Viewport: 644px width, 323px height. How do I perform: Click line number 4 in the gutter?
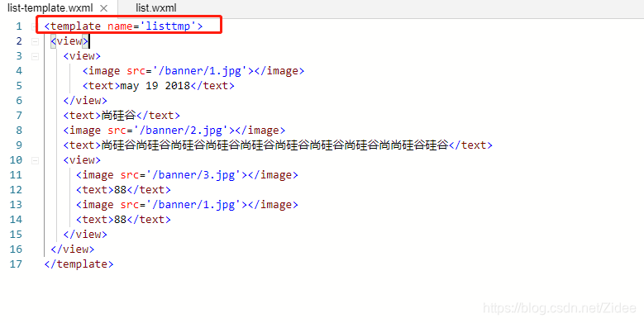(x=19, y=70)
